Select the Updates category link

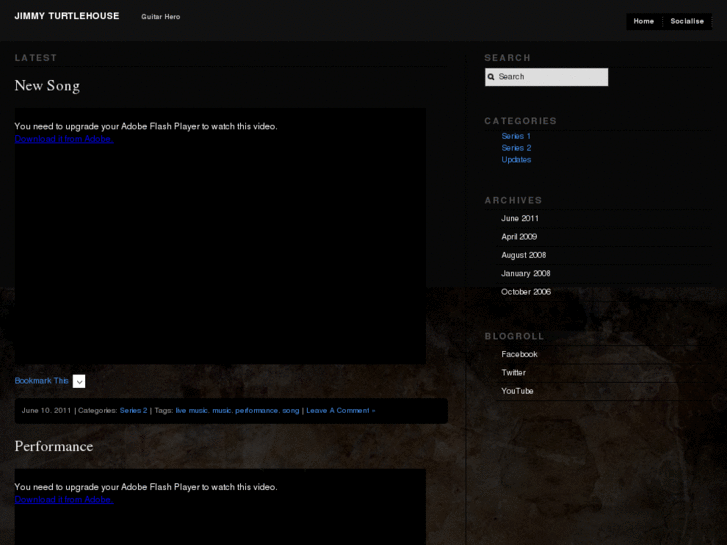516,160
